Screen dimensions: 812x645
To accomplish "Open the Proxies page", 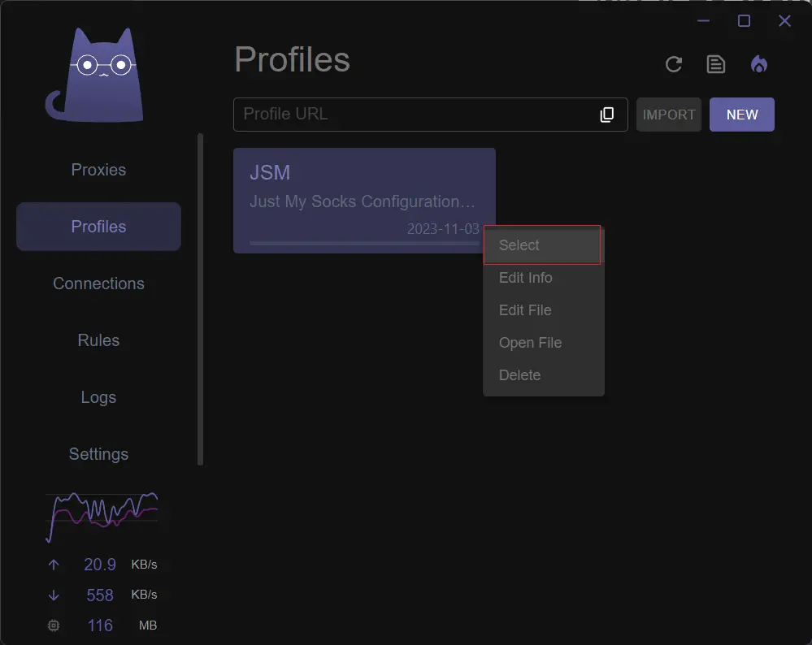I will (x=98, y=170).
